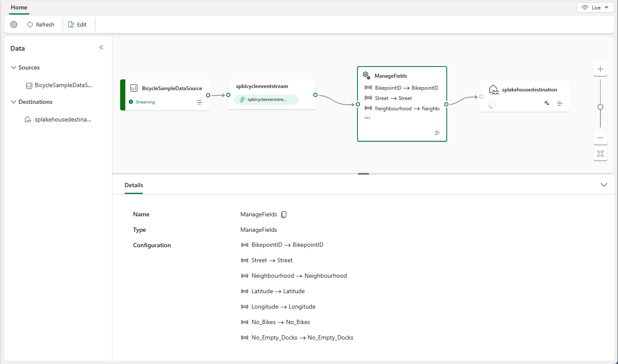
Task: Collapse the Sources tree section
Action: pos(14,67)
